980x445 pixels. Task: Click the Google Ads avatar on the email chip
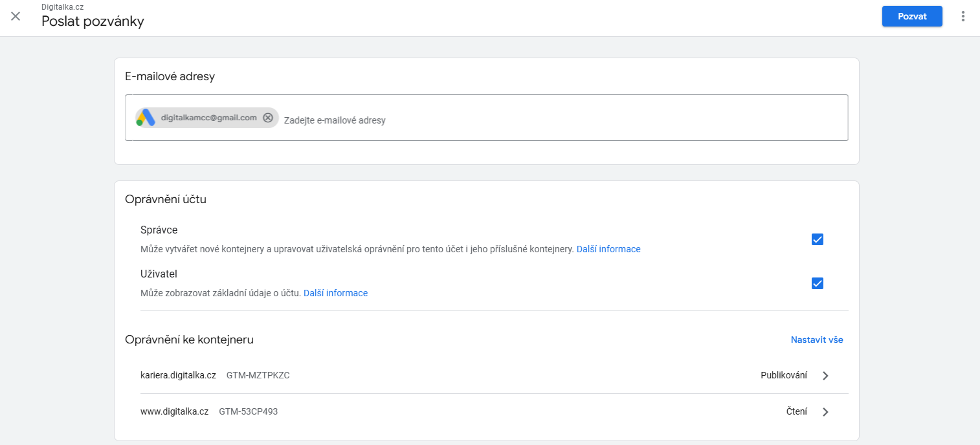(x=144, y=117)
